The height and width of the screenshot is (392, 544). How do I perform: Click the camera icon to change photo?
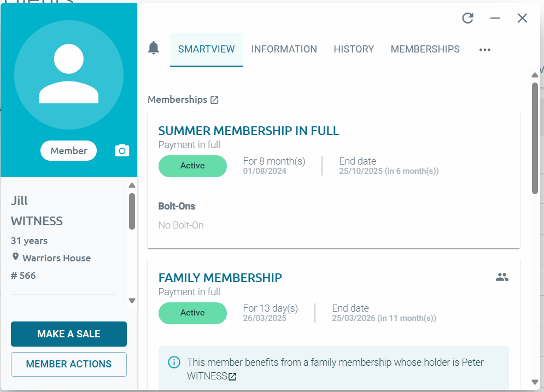click(122, 150)
